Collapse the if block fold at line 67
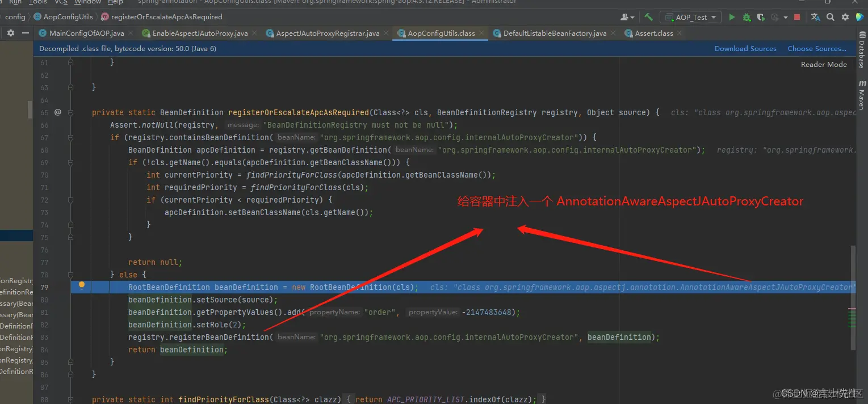The height and width of the screenshot is (404, 868). tap(70, 137)
